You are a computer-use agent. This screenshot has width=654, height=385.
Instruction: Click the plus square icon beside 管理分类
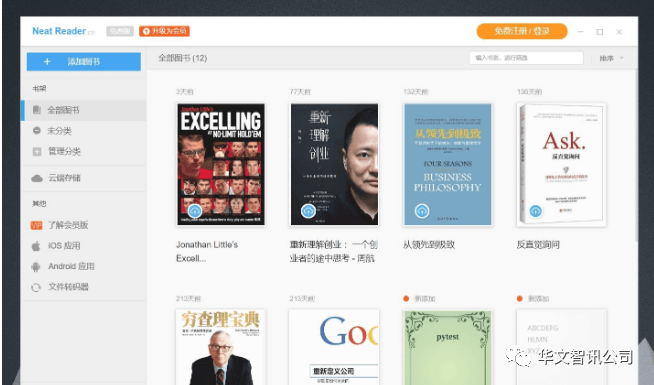(37, 152)
